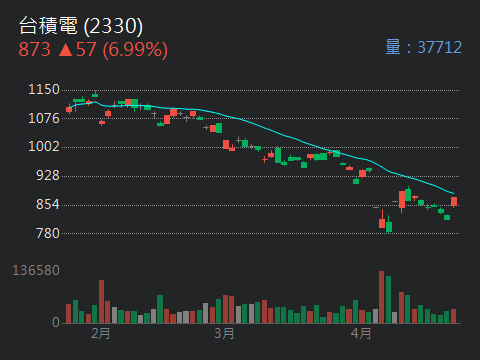Click the 854 price axis label

click(x=48, y=204)
